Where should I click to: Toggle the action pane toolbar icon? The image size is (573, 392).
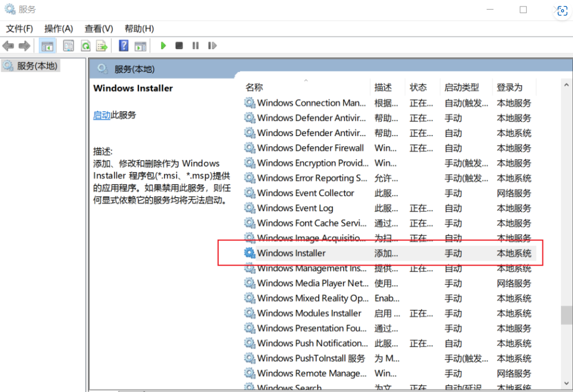pyautogui.click(x=140, y=46)
